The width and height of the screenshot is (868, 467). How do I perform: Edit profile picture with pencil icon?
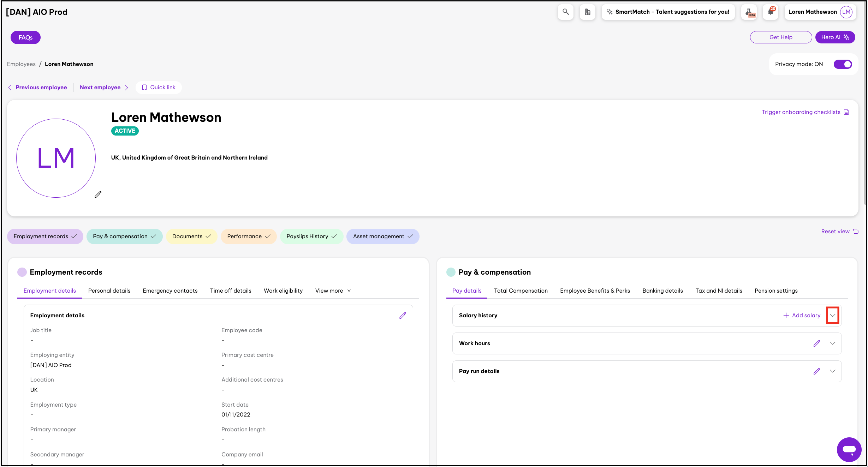point(98,194)
